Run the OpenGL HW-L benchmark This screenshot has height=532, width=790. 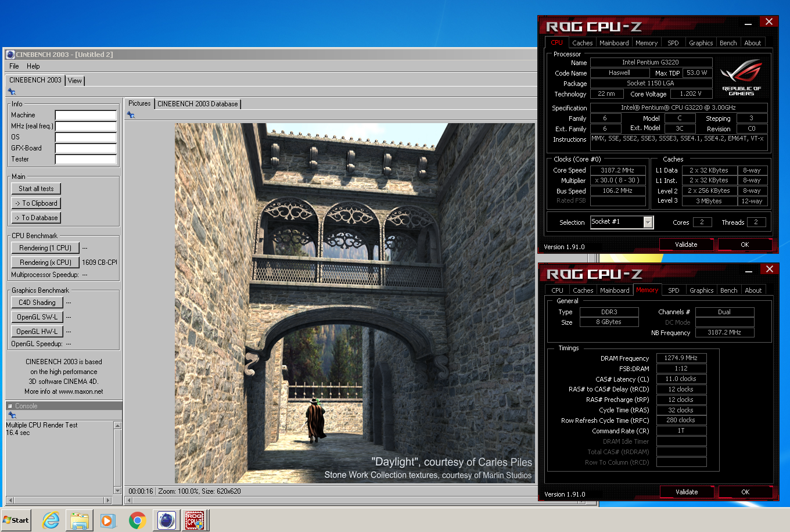[x=37, y=332]
